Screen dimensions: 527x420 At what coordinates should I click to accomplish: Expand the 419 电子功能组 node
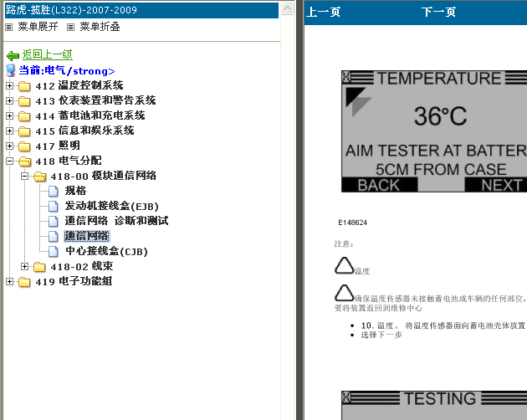coord(9,281)
